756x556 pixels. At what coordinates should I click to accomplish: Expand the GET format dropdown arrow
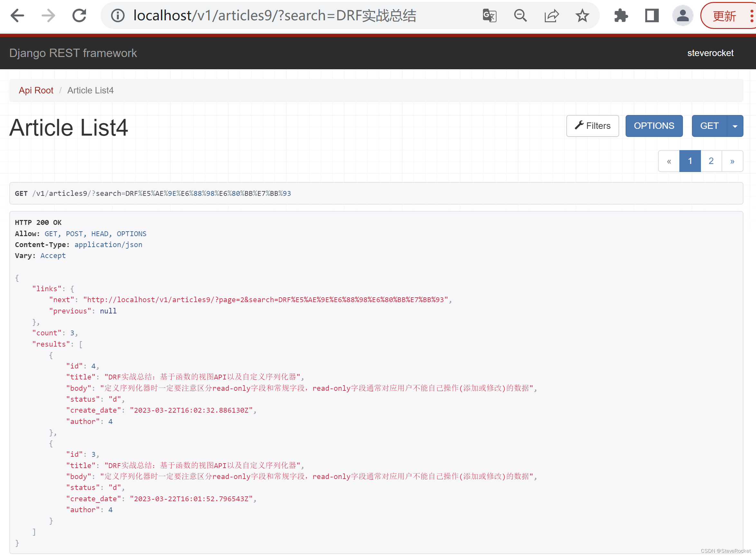(x=735, y=126)
